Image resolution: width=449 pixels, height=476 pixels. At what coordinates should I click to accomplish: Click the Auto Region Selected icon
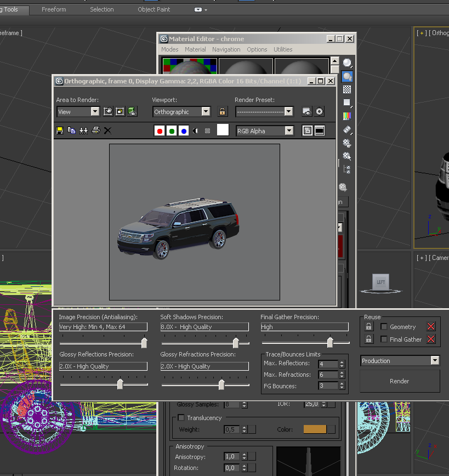120,111
